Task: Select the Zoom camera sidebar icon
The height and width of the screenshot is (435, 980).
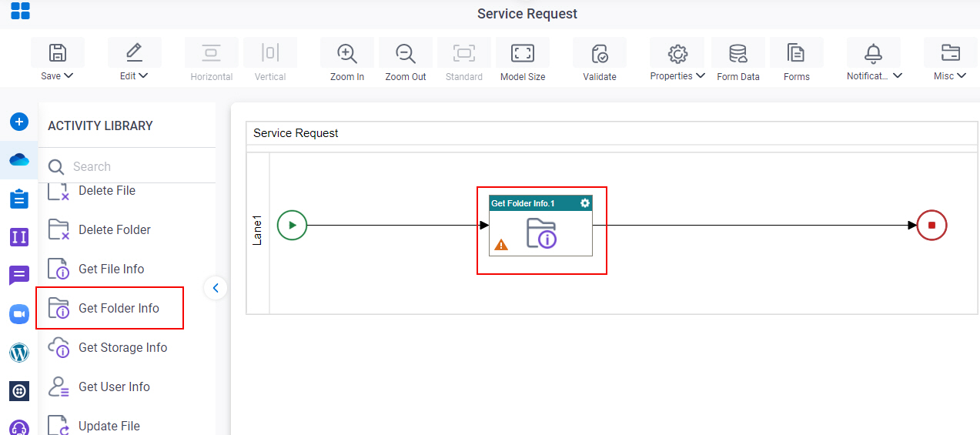Action: pyautogui.click(x=19, y=314)
